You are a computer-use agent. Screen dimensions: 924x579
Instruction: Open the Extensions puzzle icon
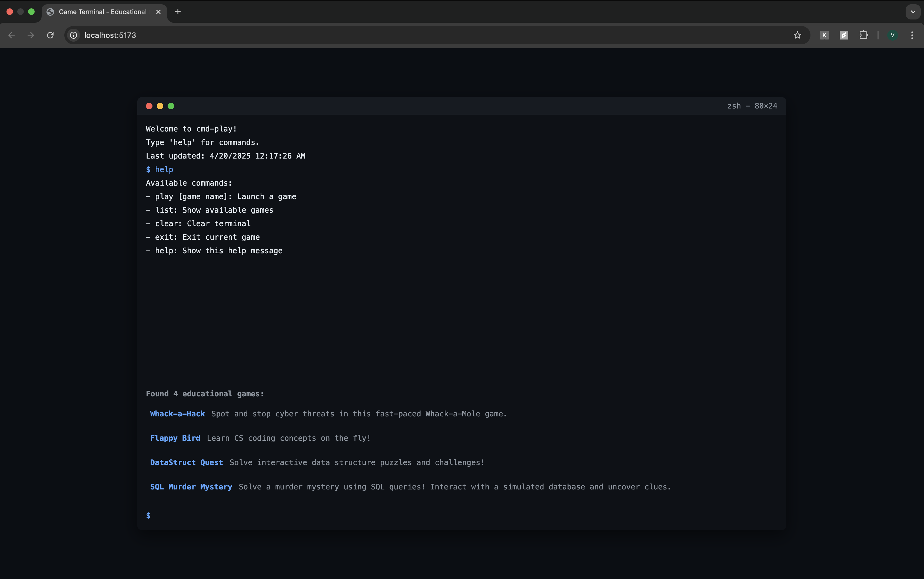tap(863, 35)
